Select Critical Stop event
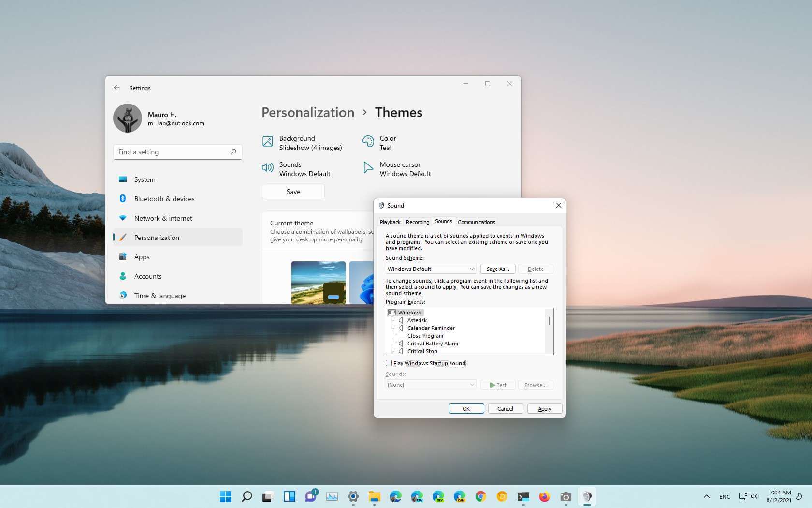The width and height of the screenshot is (812, 508). click(x=422, y=351)
